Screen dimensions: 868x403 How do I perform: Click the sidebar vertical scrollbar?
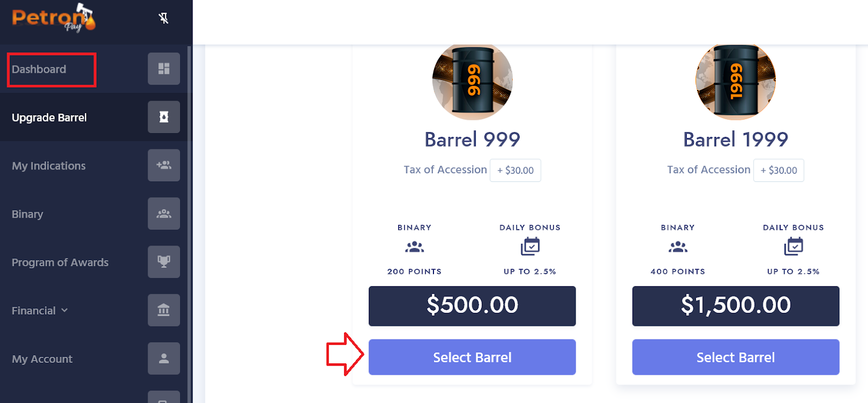coord(189,224)
